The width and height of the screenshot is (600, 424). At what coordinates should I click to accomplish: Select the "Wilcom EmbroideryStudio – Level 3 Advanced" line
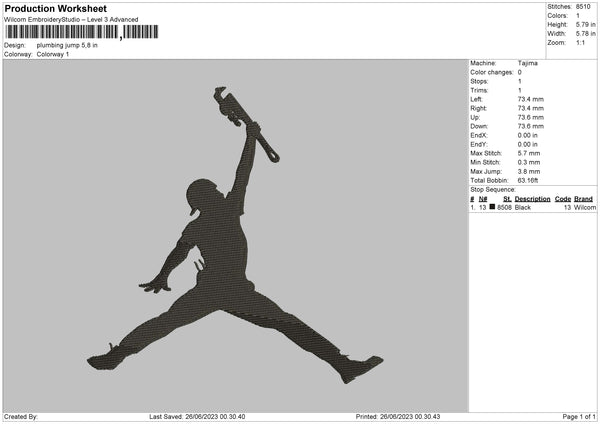click(x=71, y=20)
